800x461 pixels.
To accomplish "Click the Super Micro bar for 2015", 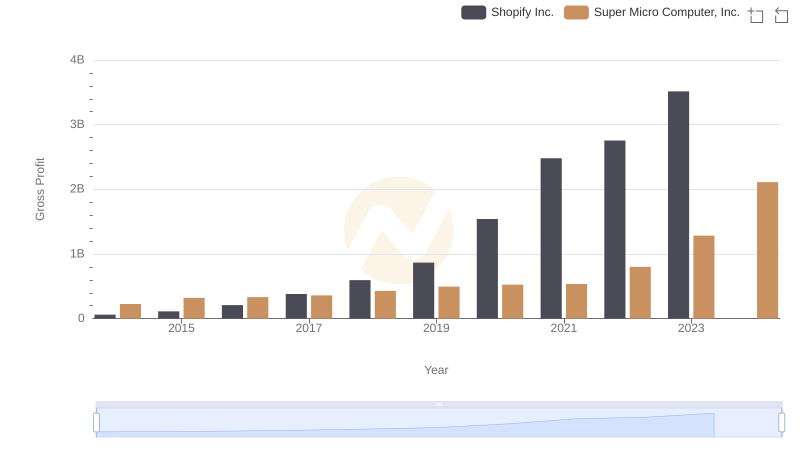I will 194,308.
